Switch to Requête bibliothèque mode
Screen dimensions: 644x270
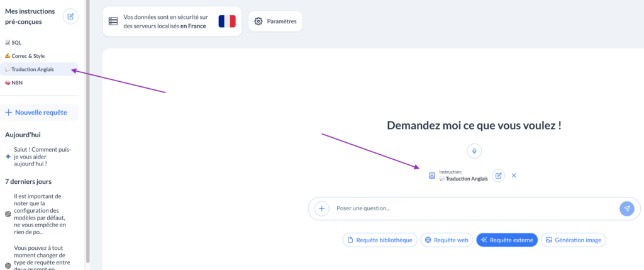coord(379,240)
